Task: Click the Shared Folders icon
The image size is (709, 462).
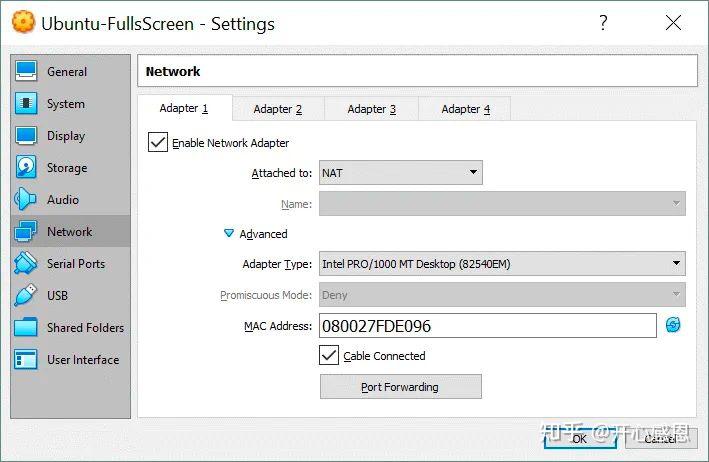Action: pos(26,328)
